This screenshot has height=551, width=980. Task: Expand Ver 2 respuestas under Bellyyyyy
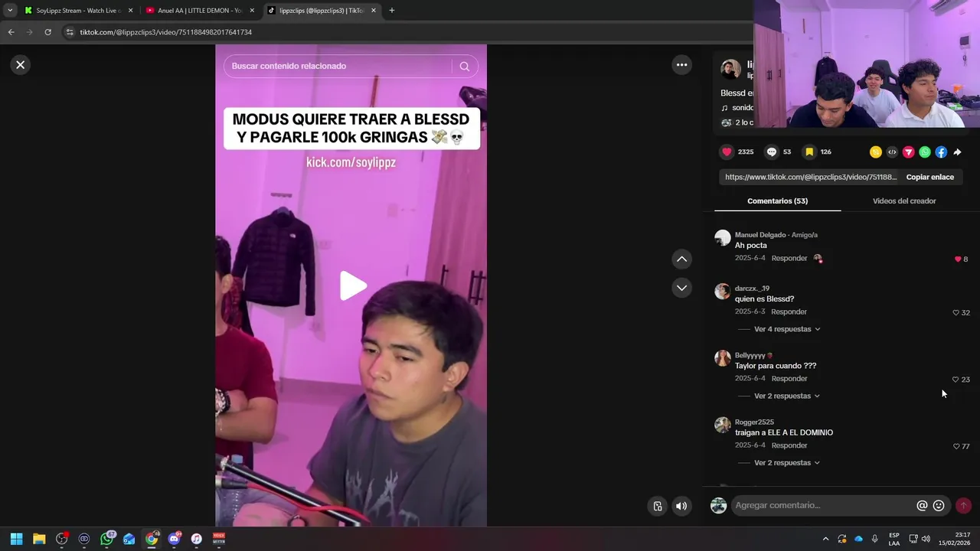[787, 396]
